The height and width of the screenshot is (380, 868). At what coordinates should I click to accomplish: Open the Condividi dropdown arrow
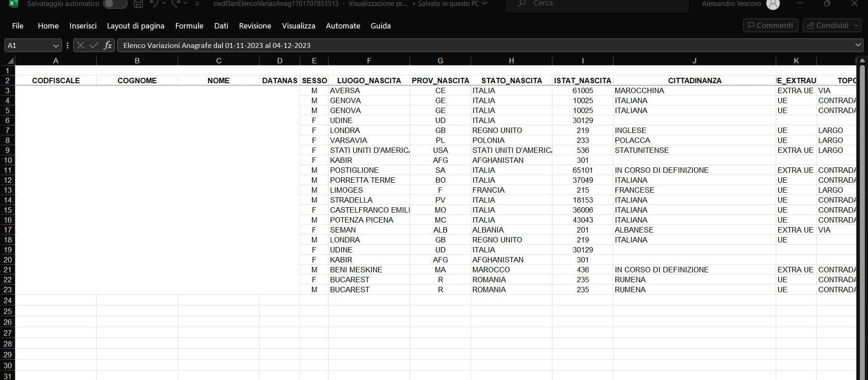click(857, 26)
